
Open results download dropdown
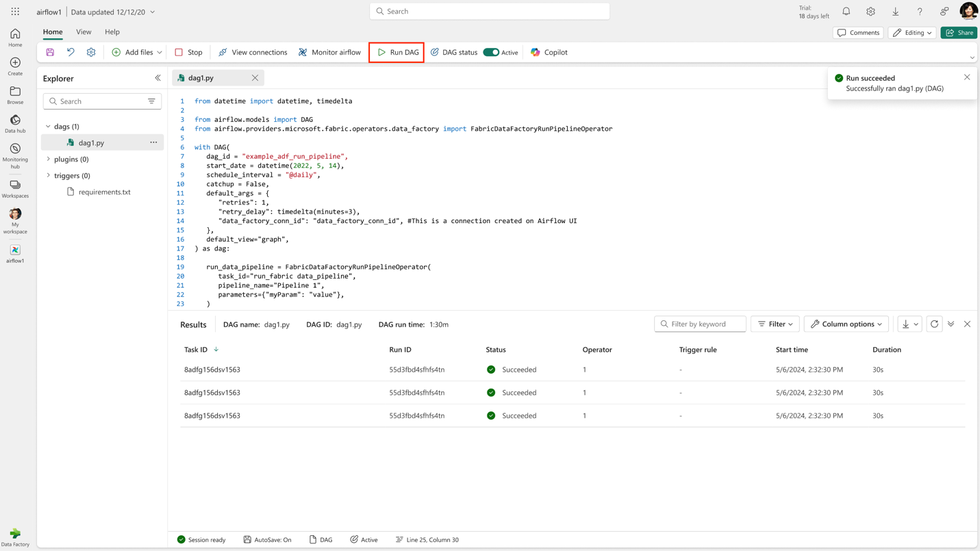pos(910,324)
